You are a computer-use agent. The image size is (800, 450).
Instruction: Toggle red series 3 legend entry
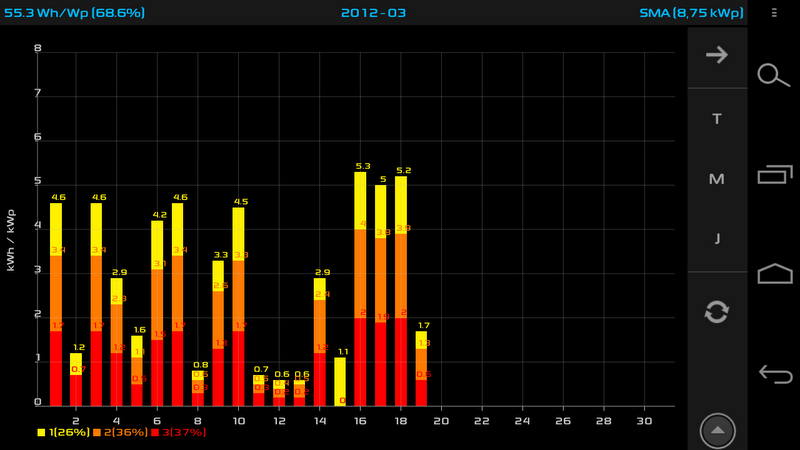tap(179, 432)
